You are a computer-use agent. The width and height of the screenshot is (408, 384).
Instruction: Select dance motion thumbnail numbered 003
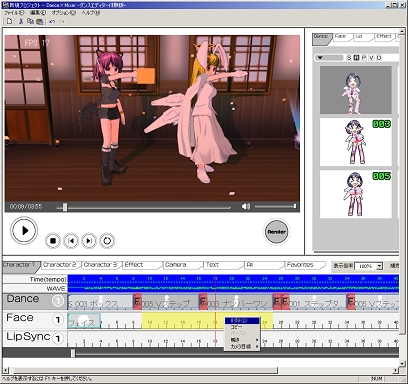pyautogui.click(x=356, y=142)
